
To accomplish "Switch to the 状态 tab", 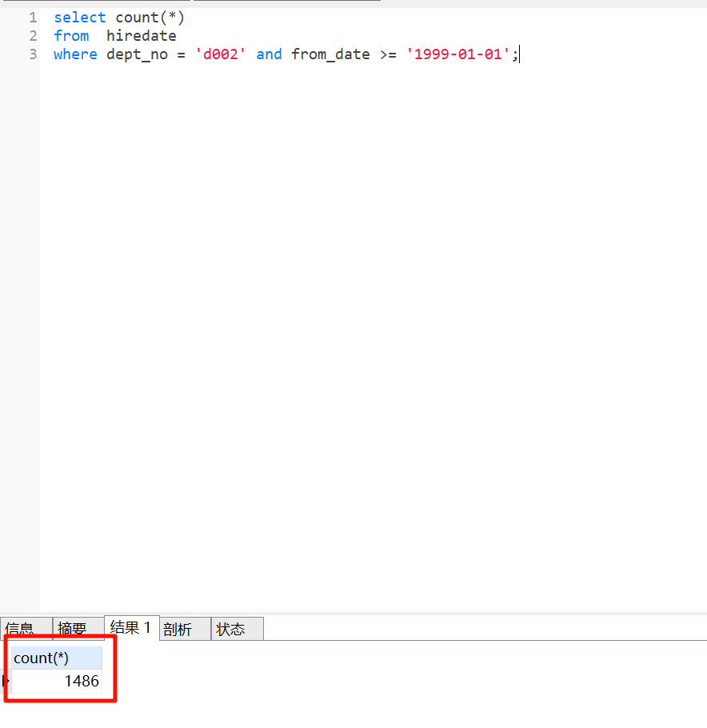I will [x=230, y=629].
